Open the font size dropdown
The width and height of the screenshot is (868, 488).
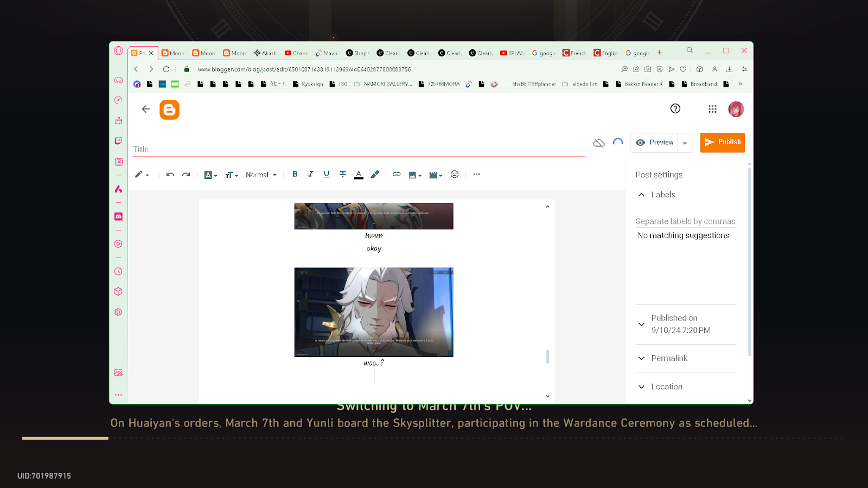click(x=232, y=175)
